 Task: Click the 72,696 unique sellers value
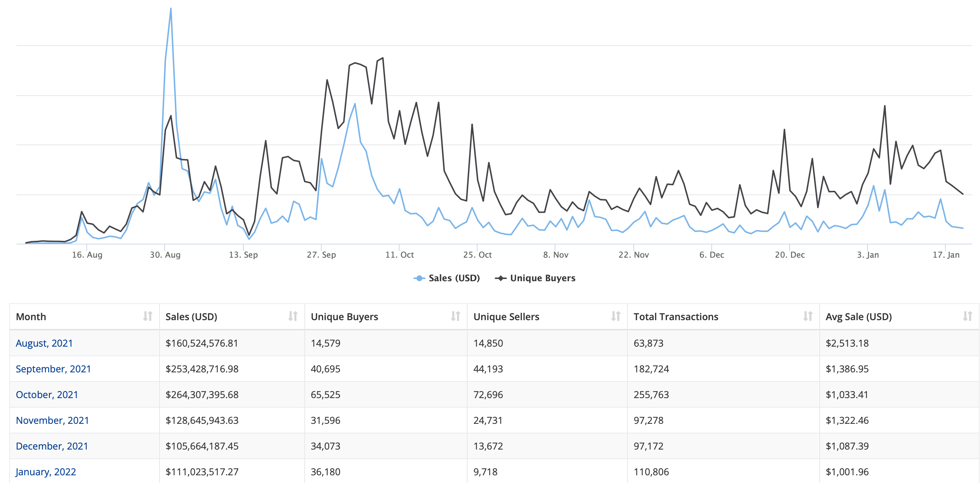click(x=488, y=394)
